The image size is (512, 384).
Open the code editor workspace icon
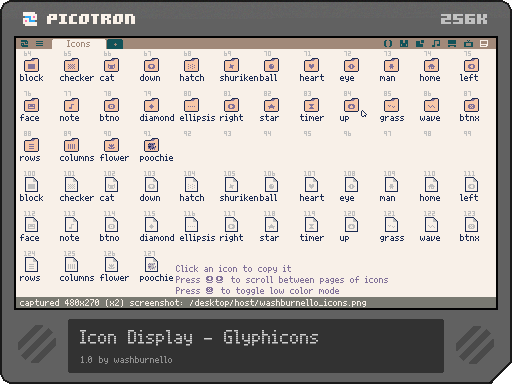[388, 43]
